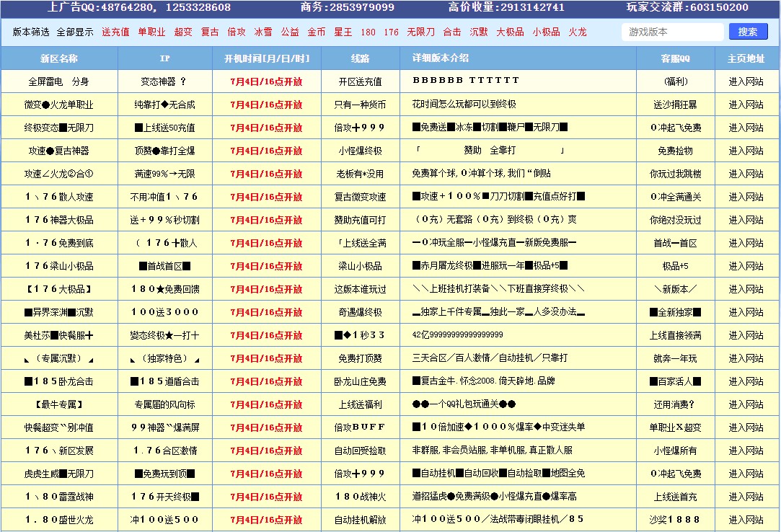
Task: Click 进入网站 for the 1.80盛世火龙 server
Action: pyautogui.click(x=747, y=520)
